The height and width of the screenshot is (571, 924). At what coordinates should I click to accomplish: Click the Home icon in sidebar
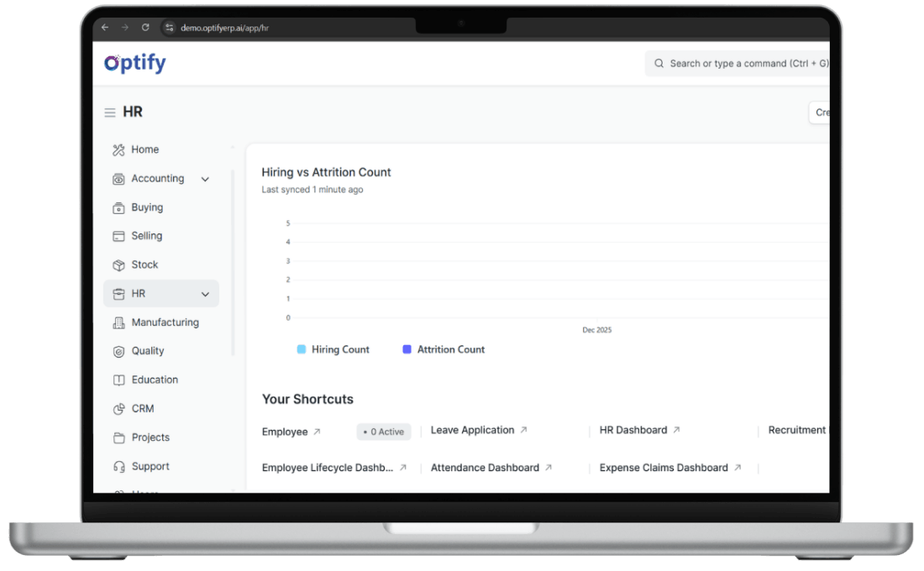click(x=118, y=149)
